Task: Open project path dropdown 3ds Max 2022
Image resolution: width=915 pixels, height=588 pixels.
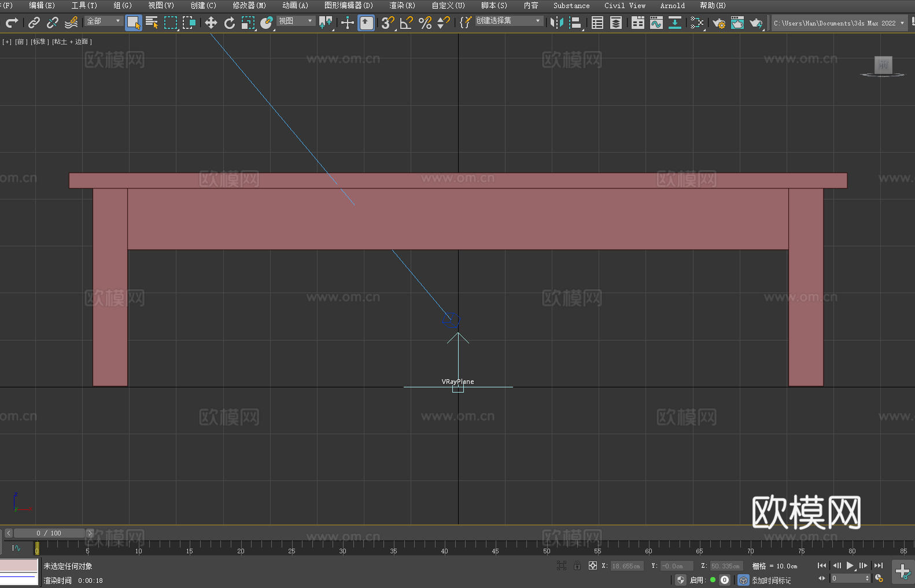Action: pos(839,23)
